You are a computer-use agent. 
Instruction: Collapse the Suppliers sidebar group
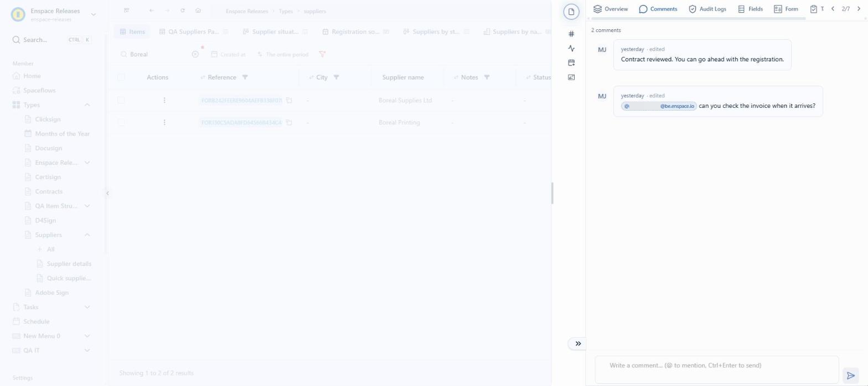[87, 235]
